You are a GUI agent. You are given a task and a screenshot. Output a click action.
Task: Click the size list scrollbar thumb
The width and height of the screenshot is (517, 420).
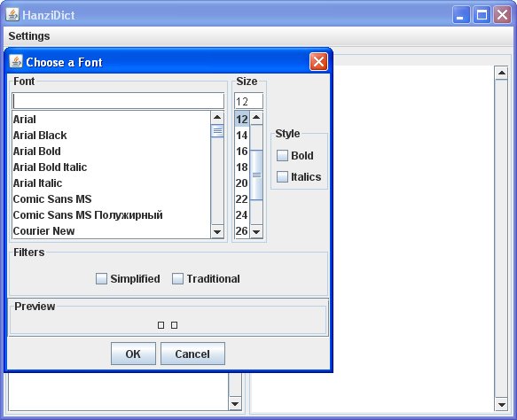tap(256, 175)
